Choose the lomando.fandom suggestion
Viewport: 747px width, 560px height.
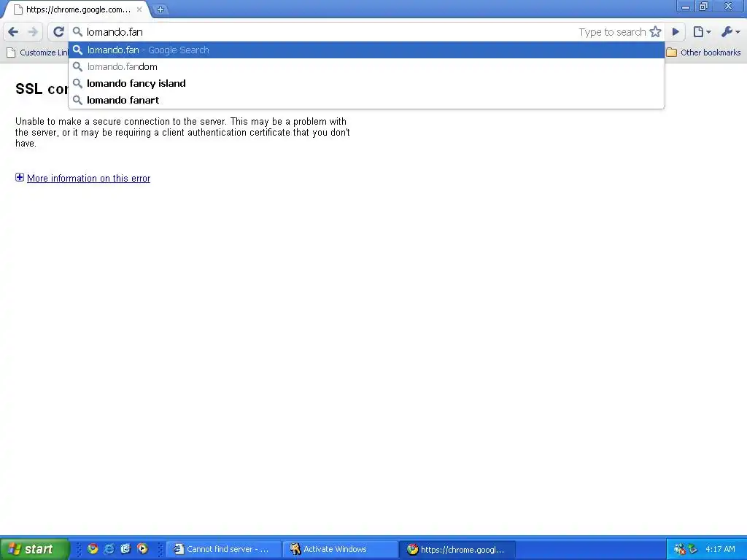pyautogui.click(x=366, y=66)
